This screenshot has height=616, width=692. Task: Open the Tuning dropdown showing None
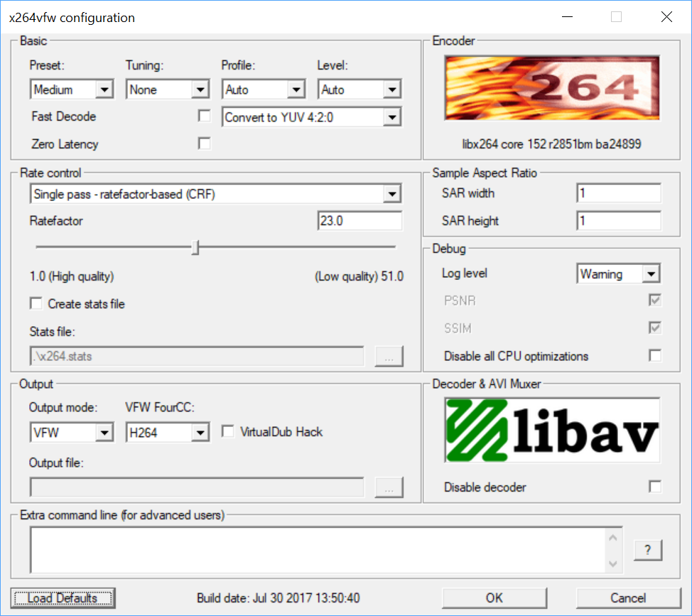pyautogui.click(x=168, y=90)
